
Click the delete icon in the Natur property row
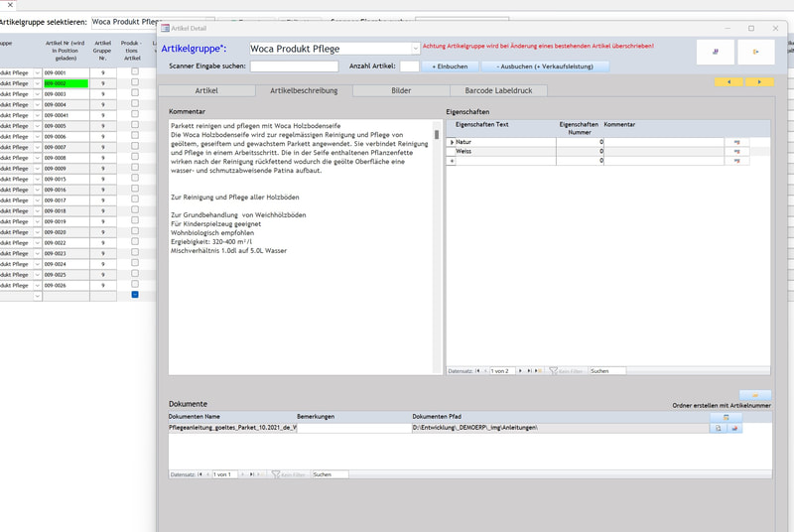[736, 142]
